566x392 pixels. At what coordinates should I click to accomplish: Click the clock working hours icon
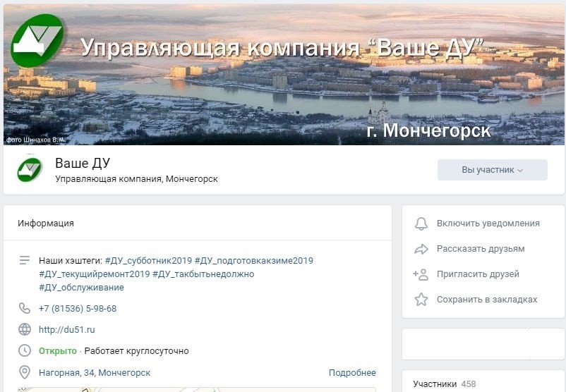tap(25, 350)
